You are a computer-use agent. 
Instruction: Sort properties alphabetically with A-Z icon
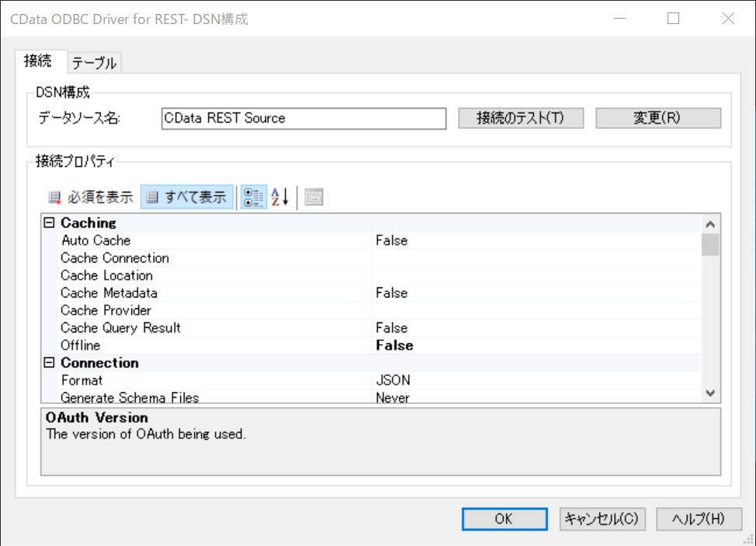point(280,197)
